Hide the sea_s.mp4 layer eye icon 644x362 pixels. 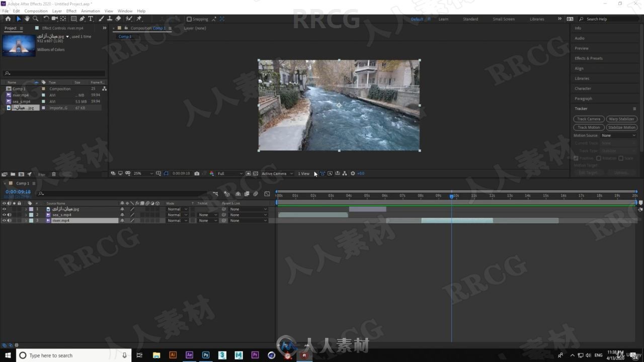click(4, 215)
